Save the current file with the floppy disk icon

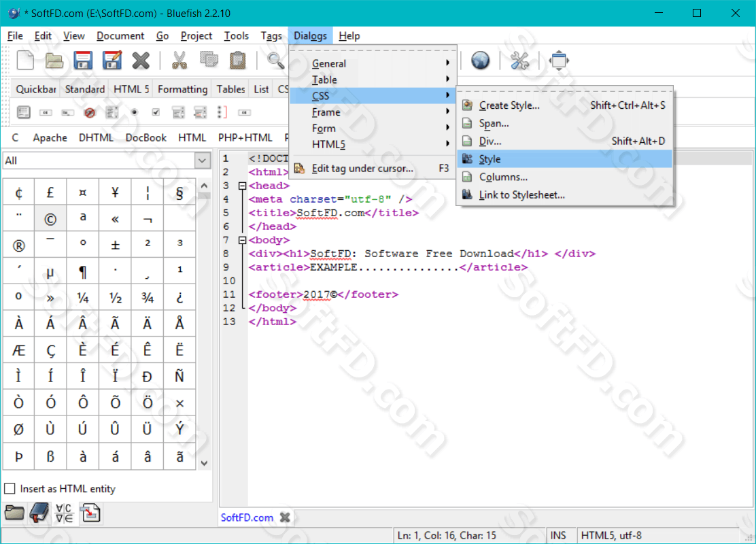pos(83,61)
